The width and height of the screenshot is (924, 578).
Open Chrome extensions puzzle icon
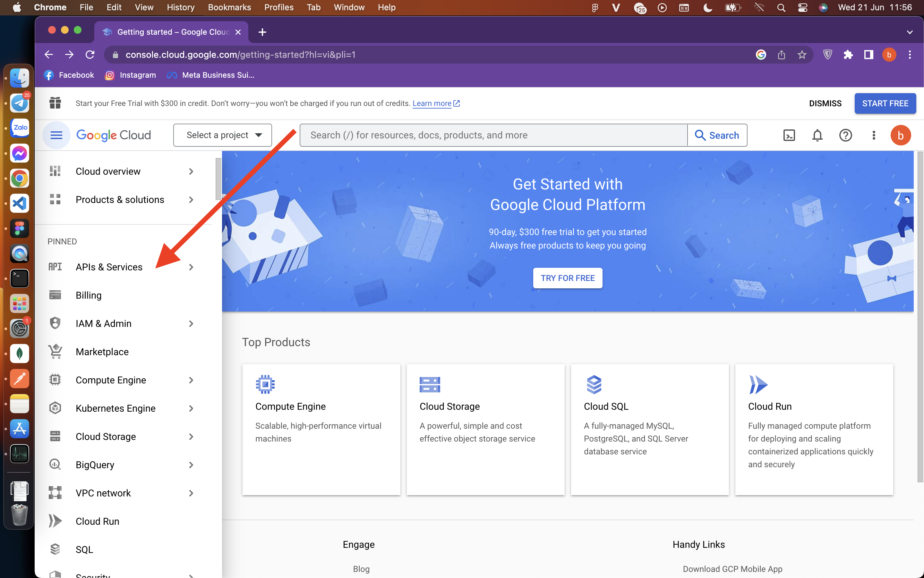pyautogui.click(x=848, y=55)
